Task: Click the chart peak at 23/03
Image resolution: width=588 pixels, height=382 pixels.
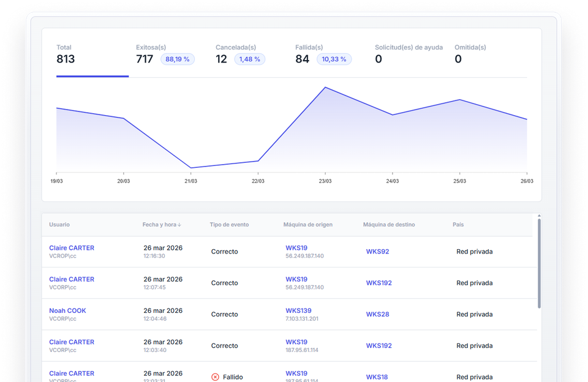Action: pos(325,88)
